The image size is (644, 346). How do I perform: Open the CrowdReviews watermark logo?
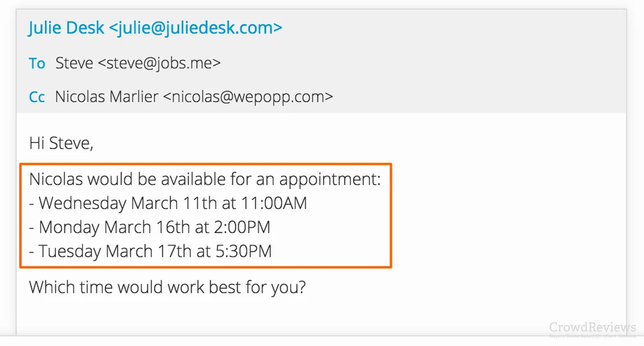pos(593,328)
